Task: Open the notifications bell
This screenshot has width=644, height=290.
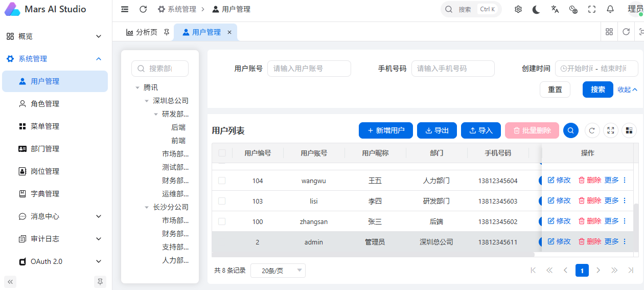Action: tap(610, 9)
